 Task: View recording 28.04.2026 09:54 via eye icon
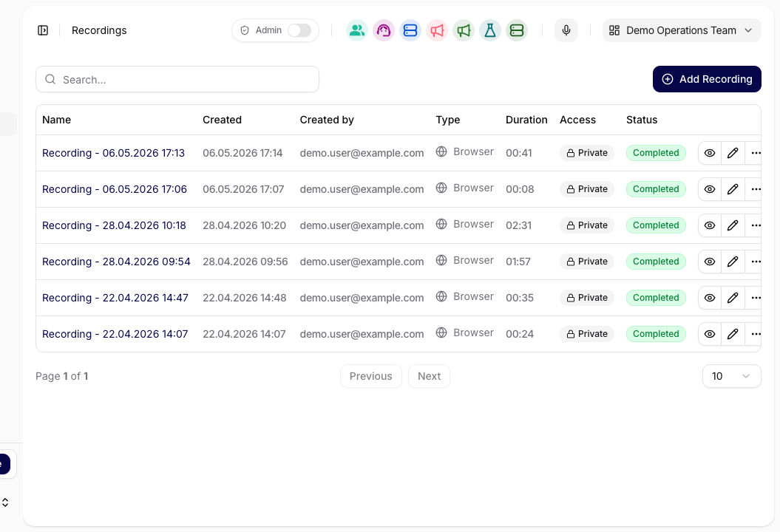tap(710, 262)
